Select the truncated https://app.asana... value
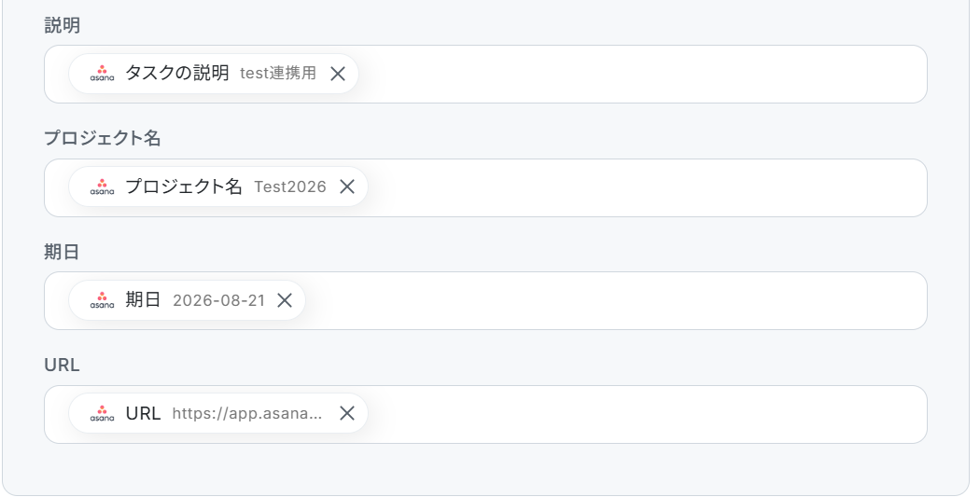The image size is (980, 497). point(247,413)
